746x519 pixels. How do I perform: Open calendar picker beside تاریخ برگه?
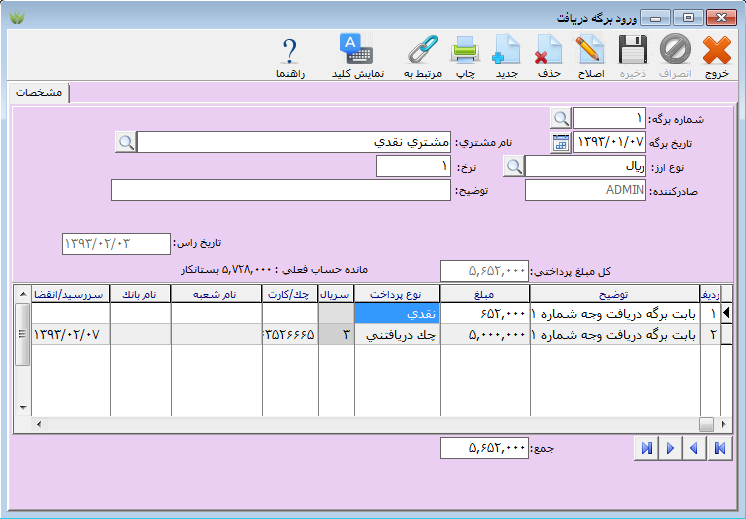pyautogui.click(x=561, y=143)
